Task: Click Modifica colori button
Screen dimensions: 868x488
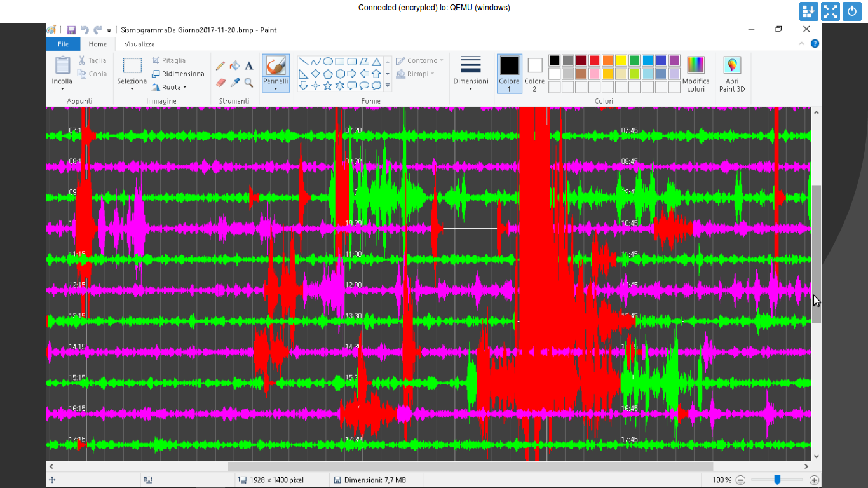Action: pos(696,74)
